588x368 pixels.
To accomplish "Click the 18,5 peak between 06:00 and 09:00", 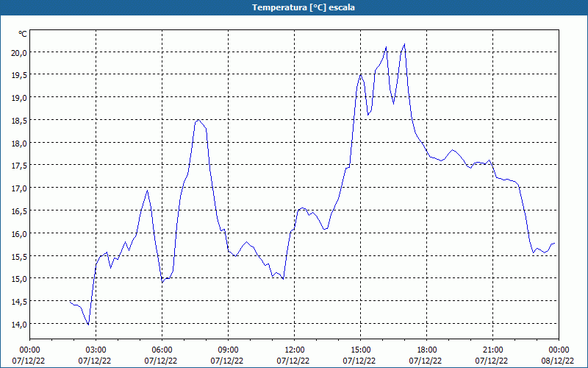I will pyautogui.click(x=198, y=120).
